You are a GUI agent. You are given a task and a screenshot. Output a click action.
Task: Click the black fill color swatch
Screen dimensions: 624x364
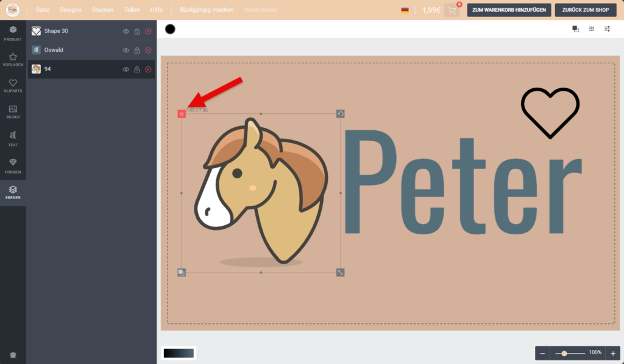tap(170, 29)
